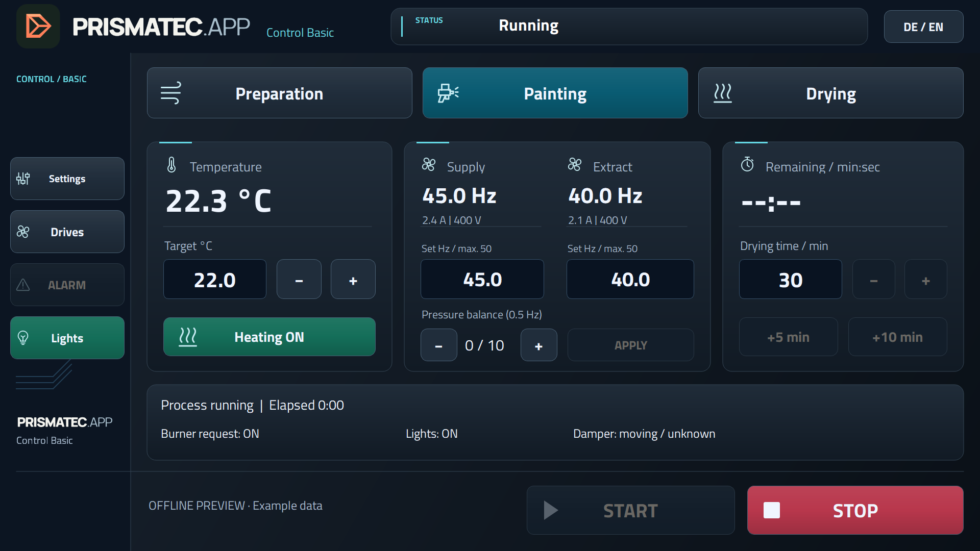This screenshot has width=980, height=551.
Task: Decrease drying time with the minus button
Action: pyautogui.click(x=874, y=279)
